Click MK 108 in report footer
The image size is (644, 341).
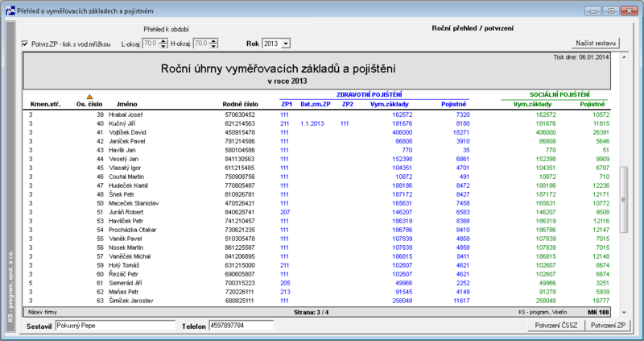(598, 312)
